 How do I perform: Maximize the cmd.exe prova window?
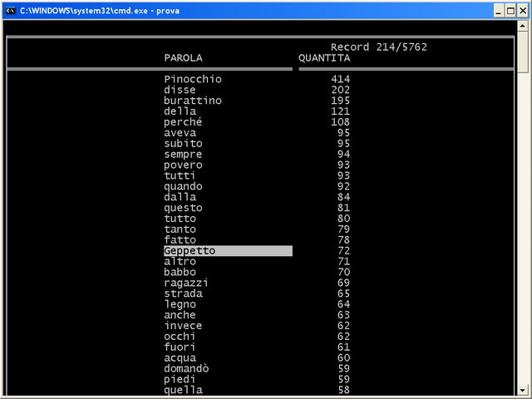coord(510,11)
